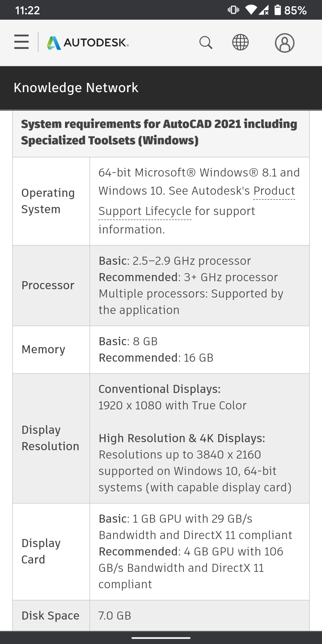This screenshot has height=644, width=322.
Task: Tap the 7.0 GB disk space value
Action: (x=115, y=616)
